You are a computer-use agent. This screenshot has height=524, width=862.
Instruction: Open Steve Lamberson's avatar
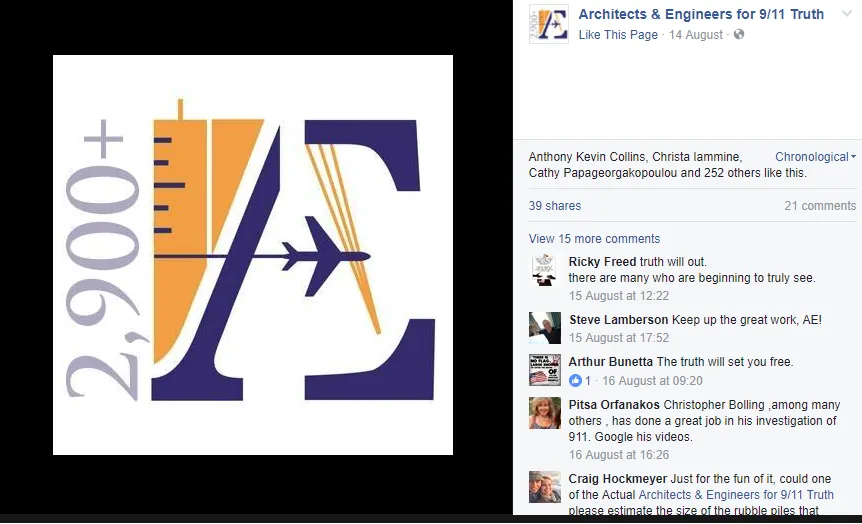click(x=545, y=328)
